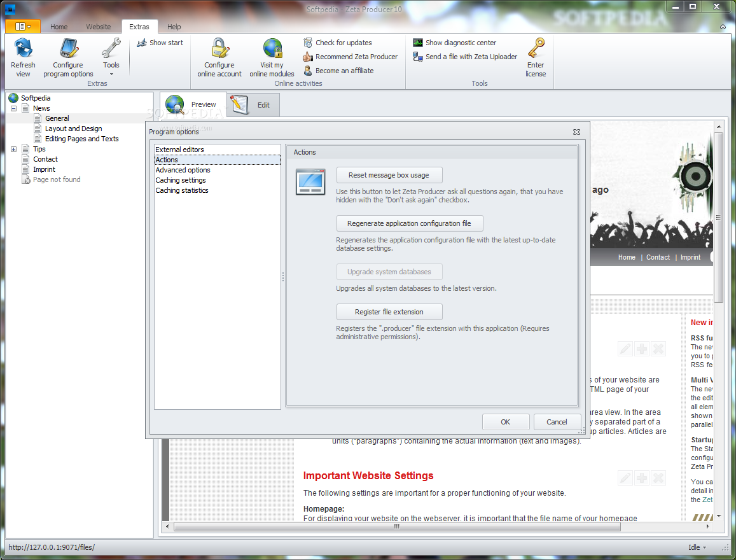
Task: Open Configure program options
Action: pyautogui.click(x=69, y=58)
